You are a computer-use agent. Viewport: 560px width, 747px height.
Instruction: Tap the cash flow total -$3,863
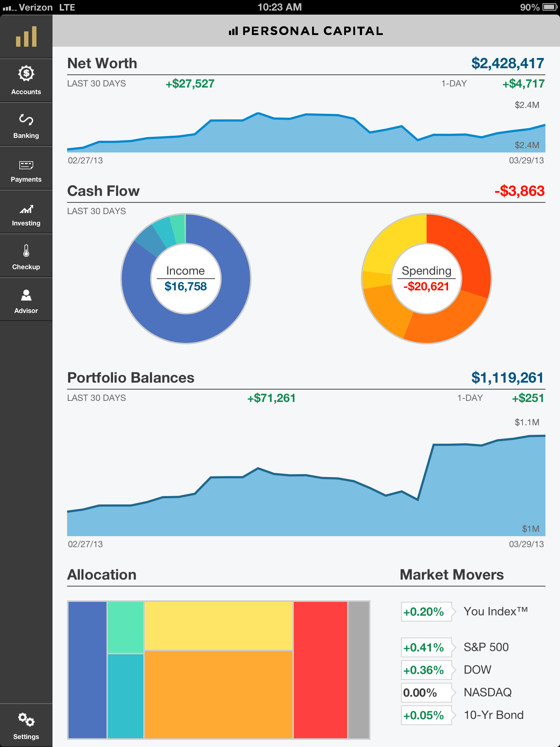pos(520,191)
